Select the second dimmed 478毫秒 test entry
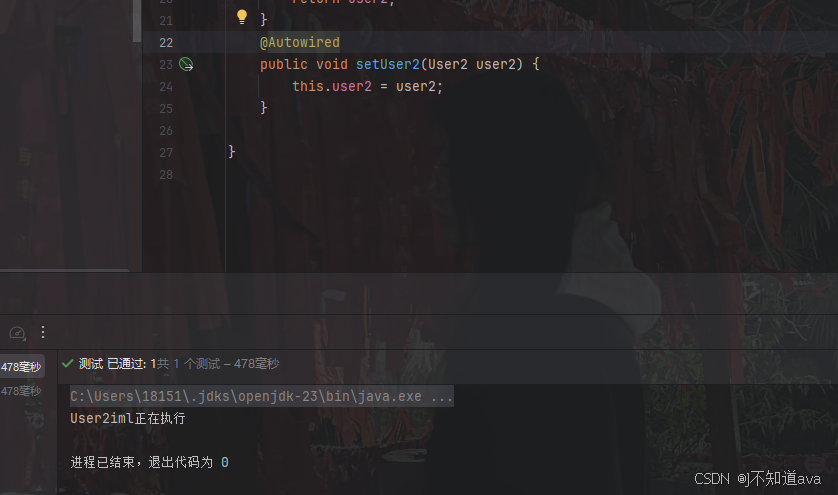Image resolution: width=838 pixels, height=495 pixels. (x=21, y=391)
